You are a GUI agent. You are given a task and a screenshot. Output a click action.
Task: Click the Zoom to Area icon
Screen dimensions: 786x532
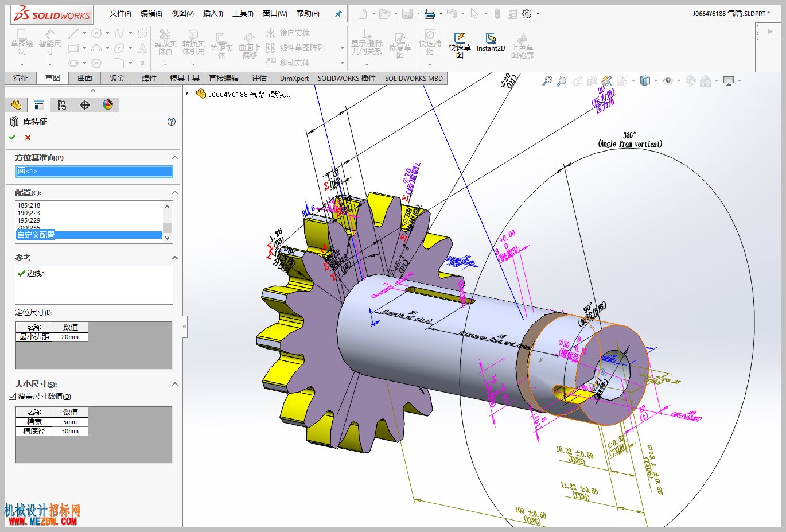click(562, 81)
